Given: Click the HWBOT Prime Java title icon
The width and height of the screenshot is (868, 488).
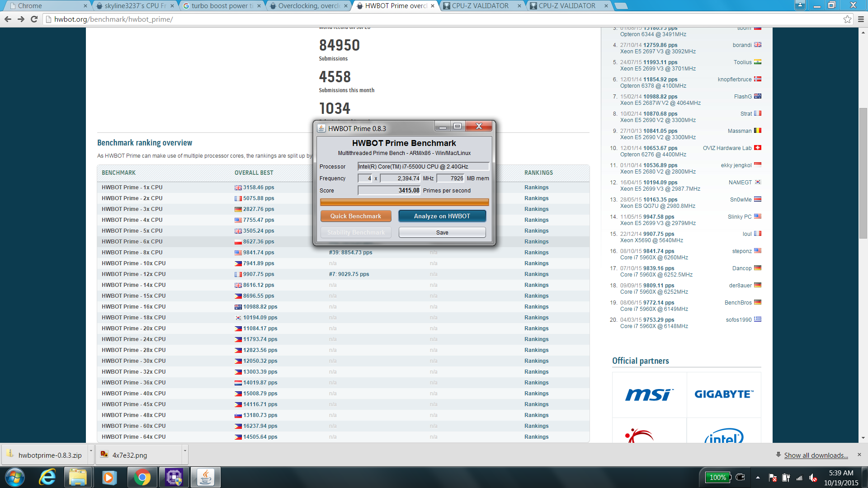Looking at the screenshot, I should coord(321,128).
